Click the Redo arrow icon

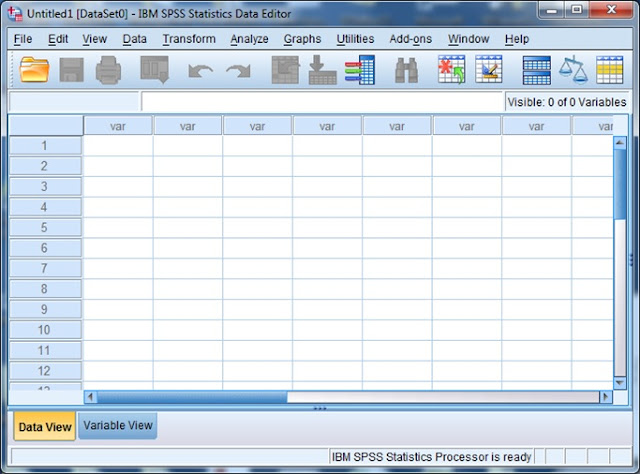pos(238,71)
